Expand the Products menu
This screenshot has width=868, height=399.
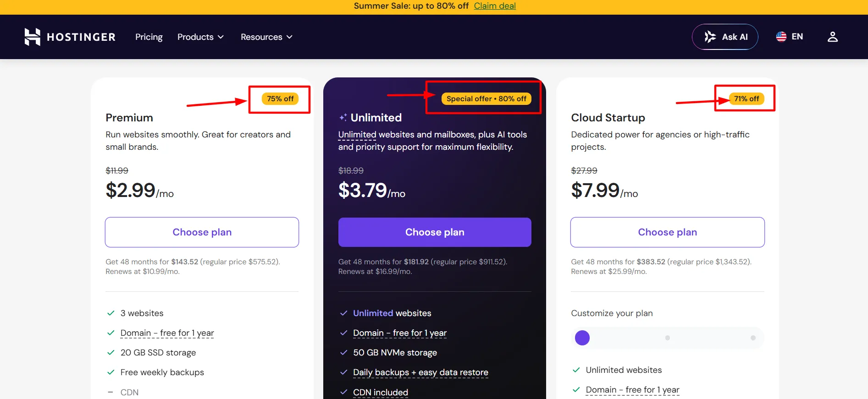(x=200, y=37)
